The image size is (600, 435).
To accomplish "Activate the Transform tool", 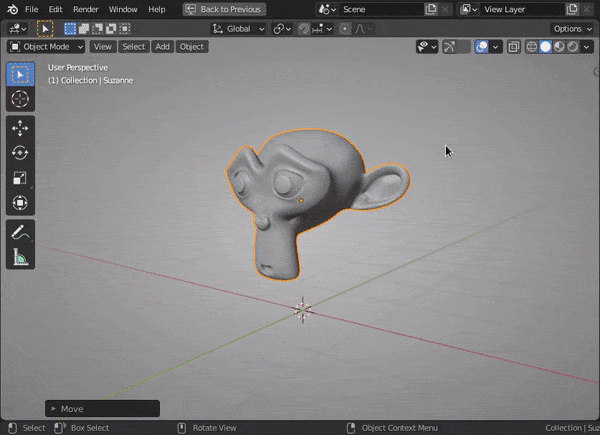I will [20, 203].
